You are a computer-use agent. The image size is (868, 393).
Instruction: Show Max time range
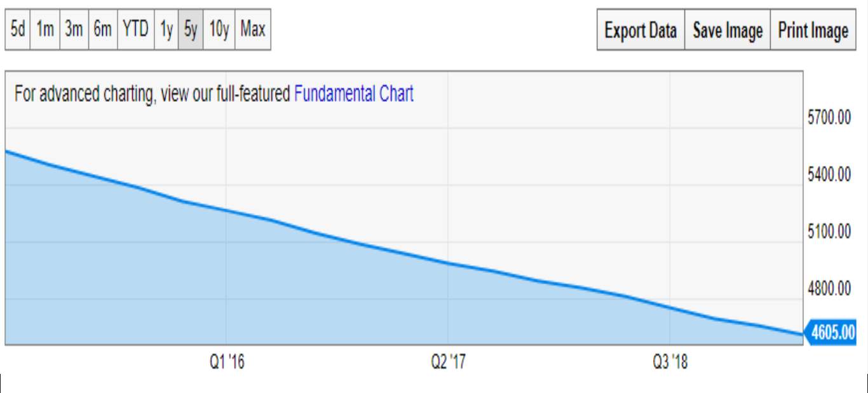click(253, 29)
